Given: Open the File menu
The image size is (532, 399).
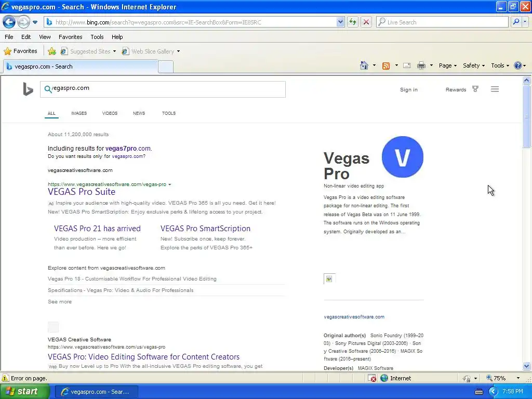Looking at the screenshot, I should click(9, 37).
